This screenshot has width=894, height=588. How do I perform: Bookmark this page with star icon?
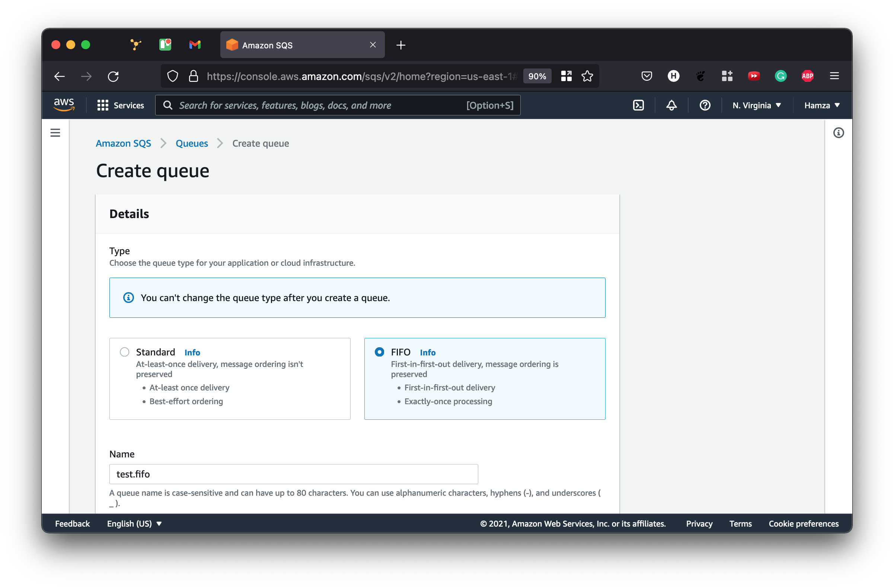pos(587,76)
